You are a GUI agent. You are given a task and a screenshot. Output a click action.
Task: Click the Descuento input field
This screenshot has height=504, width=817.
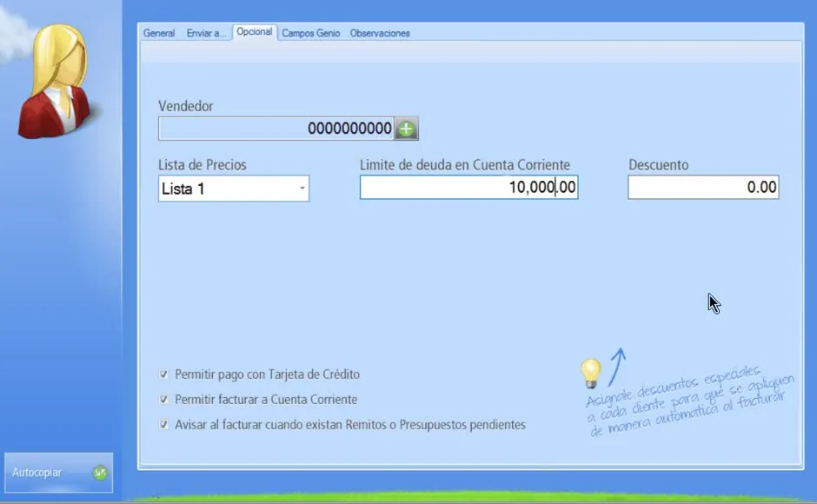703,187
